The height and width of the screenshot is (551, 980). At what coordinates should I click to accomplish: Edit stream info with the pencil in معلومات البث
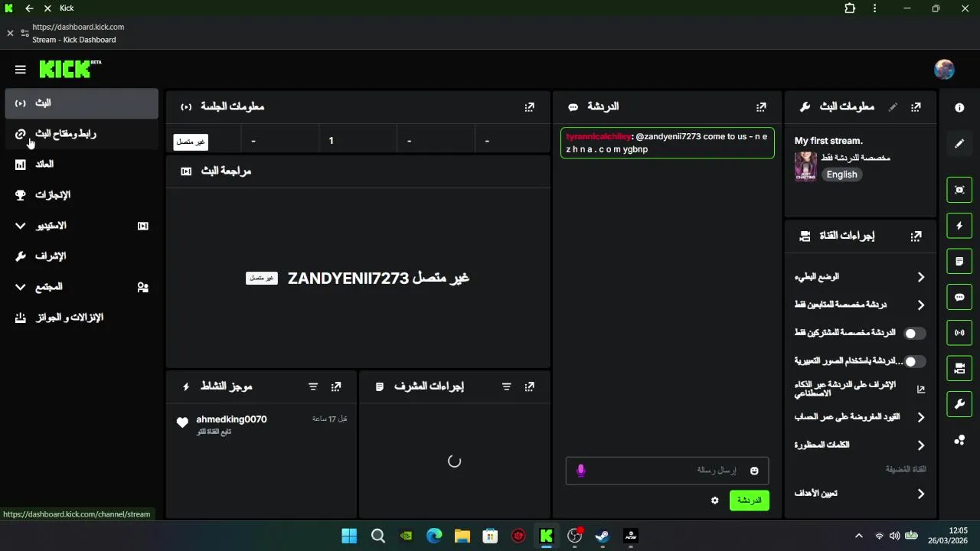point(893,107)
